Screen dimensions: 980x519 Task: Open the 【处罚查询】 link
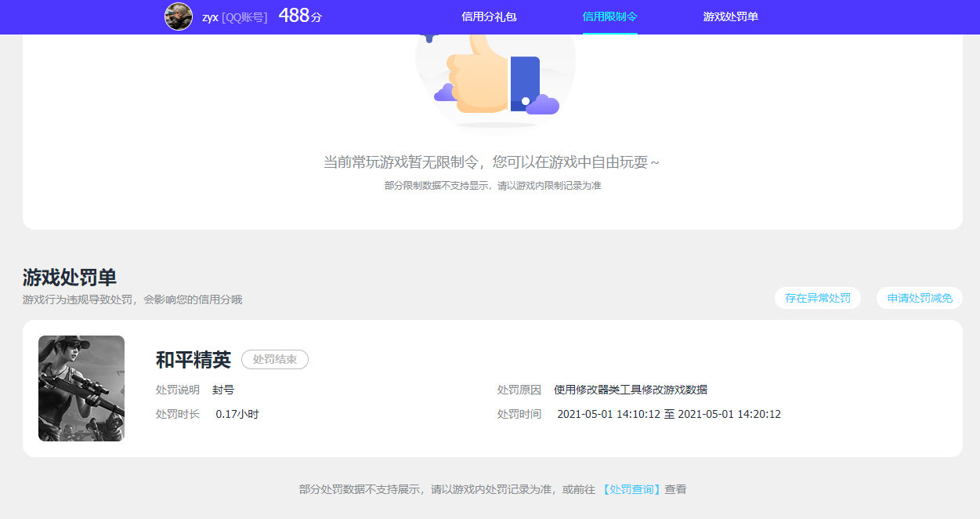coord(632,489)
